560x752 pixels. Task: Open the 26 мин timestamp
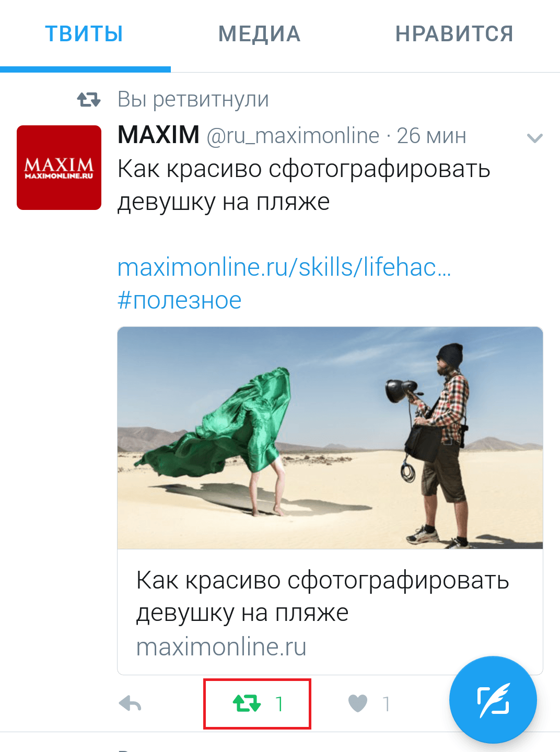431,136
